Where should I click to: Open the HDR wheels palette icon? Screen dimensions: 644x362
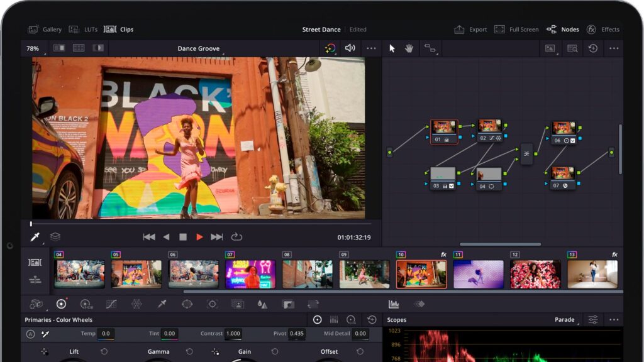[86, 304]
